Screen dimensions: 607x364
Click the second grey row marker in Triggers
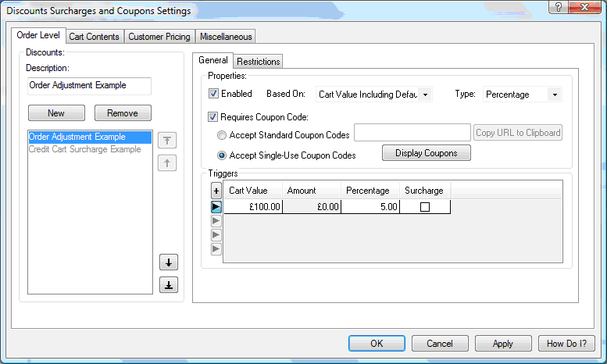[216, 235]
